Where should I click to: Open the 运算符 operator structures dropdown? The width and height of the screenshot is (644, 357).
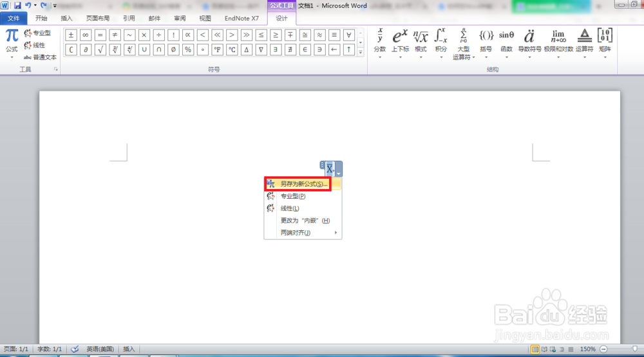coord(585,44)
